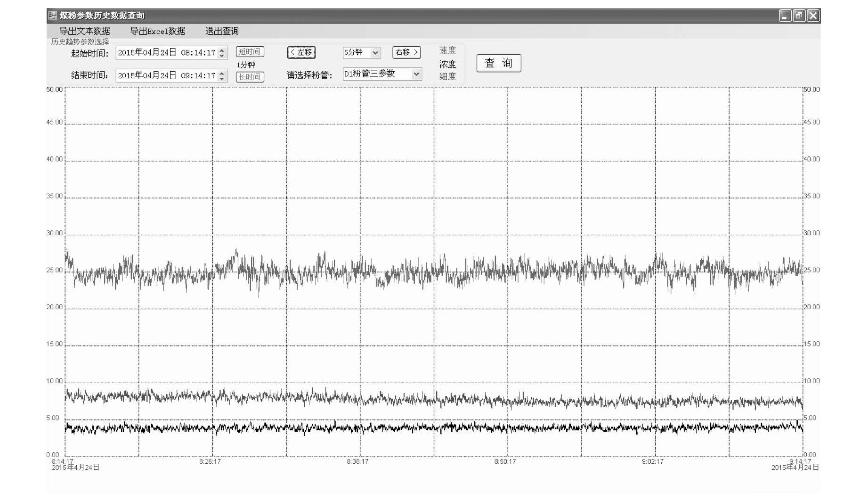The height and width of the screenshot is (501, 868).
Task: Click the 长时间 button
Action: [250, 77]
